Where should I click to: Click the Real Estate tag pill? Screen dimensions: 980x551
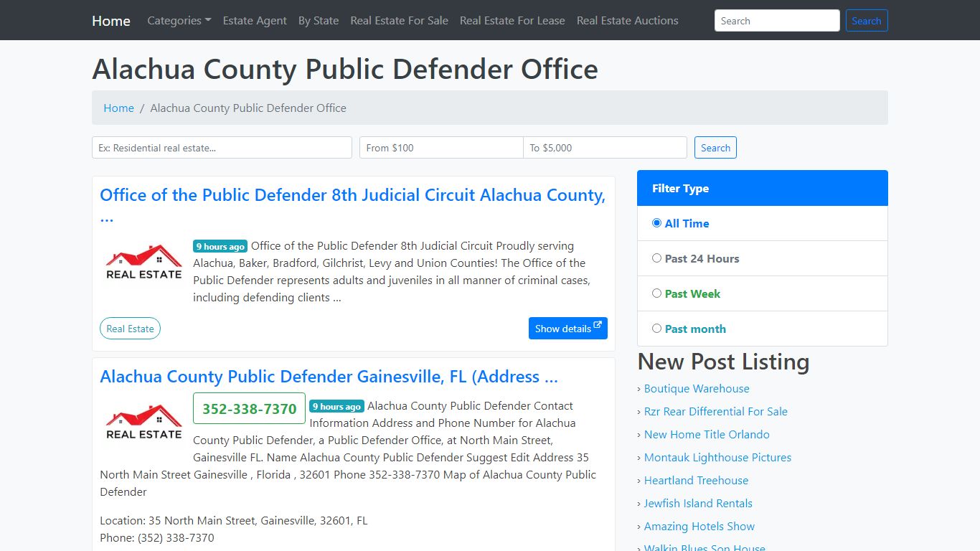[x=130, y=329]
